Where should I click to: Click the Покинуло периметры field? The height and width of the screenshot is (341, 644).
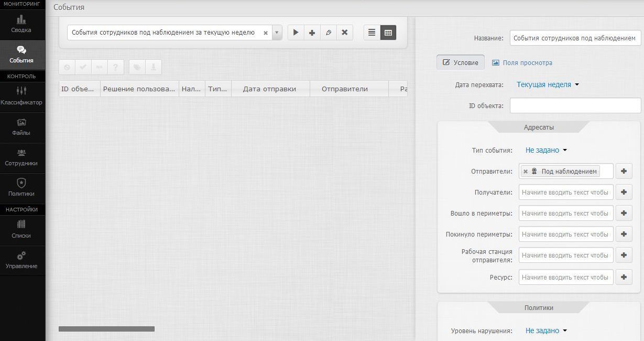tap(566, 234)
